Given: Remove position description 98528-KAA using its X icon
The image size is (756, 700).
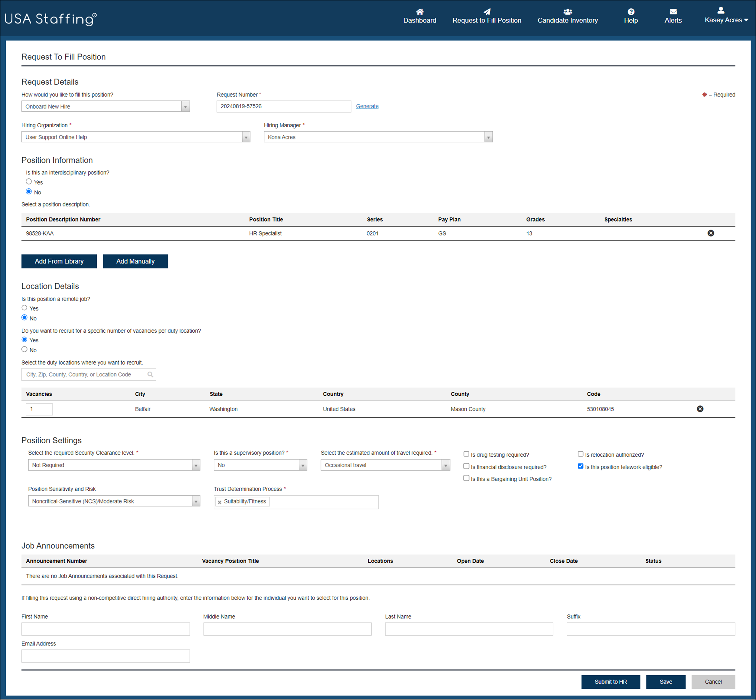Looking at the screenshot, I should (711, 233).
